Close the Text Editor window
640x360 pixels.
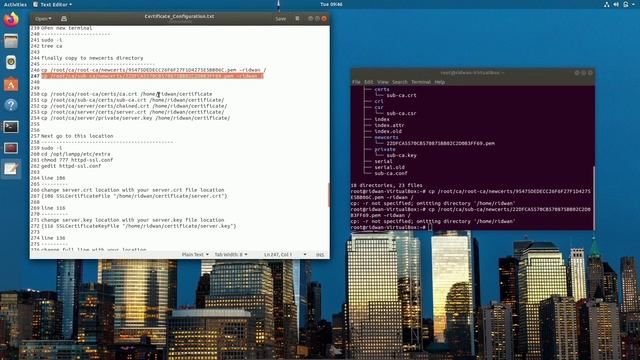pos(324,19)
